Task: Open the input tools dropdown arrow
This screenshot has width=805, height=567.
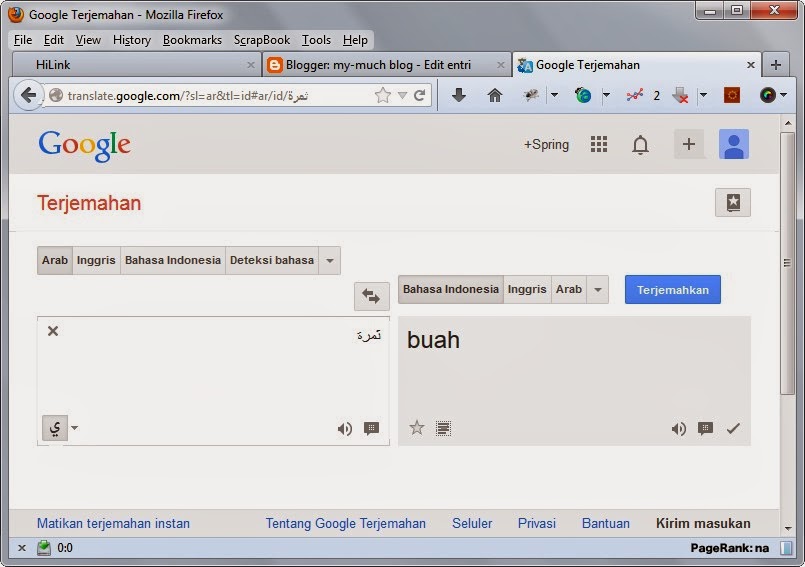Action: coord(74,428)
